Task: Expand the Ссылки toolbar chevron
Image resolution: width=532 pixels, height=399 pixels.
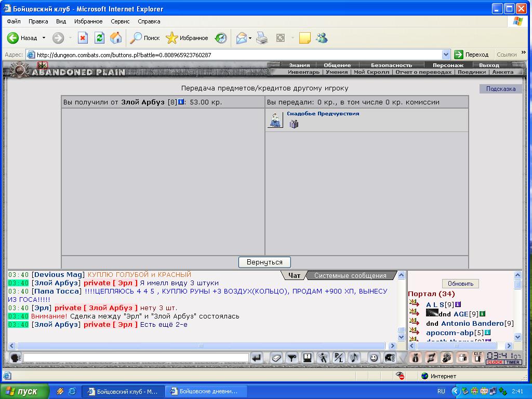Action: [524, 52]
